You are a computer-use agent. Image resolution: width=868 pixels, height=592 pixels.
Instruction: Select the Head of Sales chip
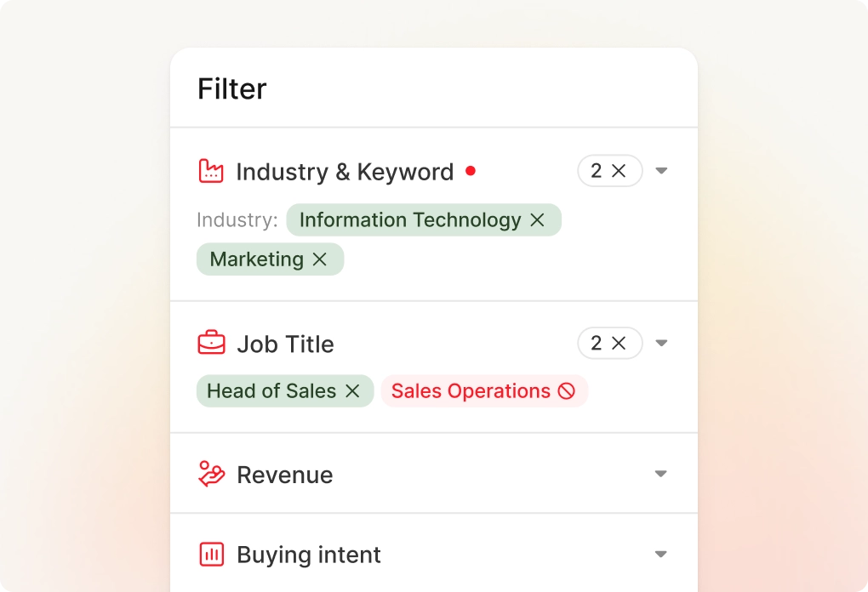click(x=272, y=390)
